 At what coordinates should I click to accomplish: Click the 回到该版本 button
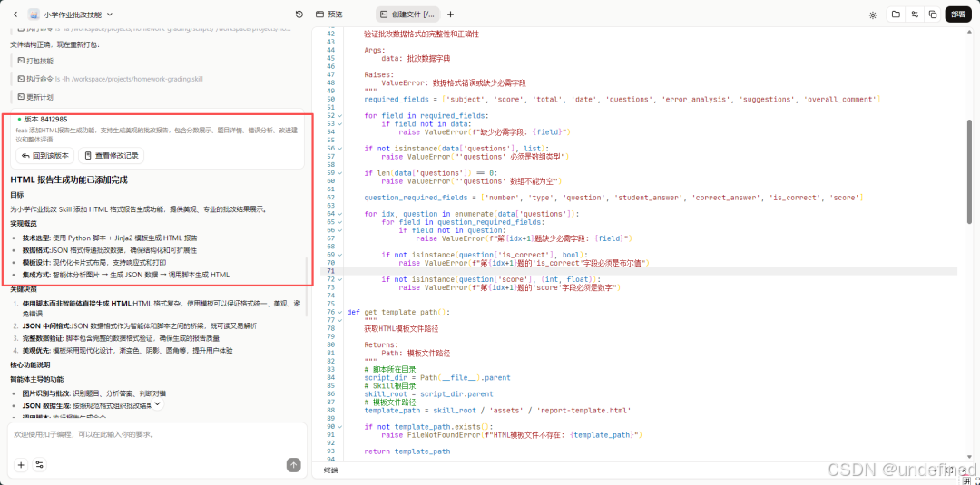click(x=45, y=155)
